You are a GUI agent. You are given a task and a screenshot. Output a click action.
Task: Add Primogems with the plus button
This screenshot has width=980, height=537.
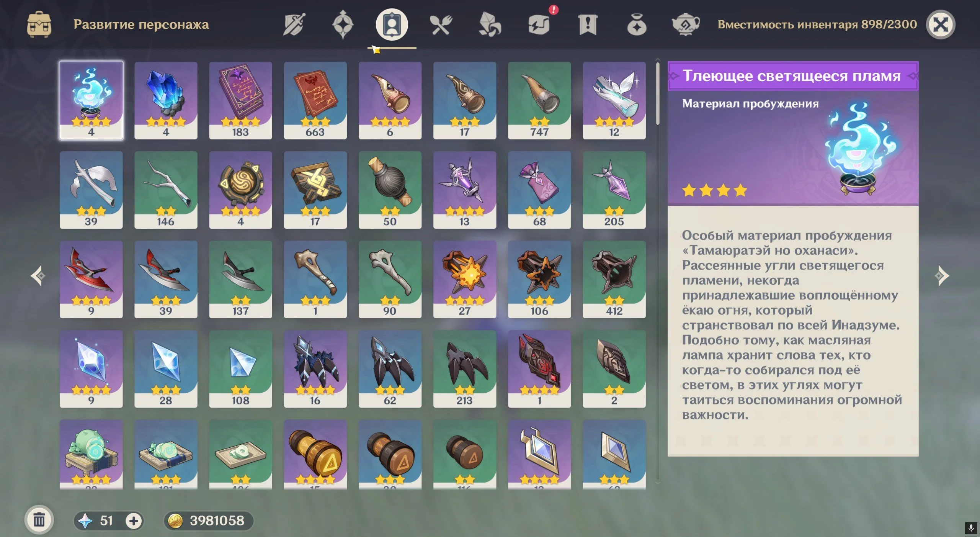134,521
